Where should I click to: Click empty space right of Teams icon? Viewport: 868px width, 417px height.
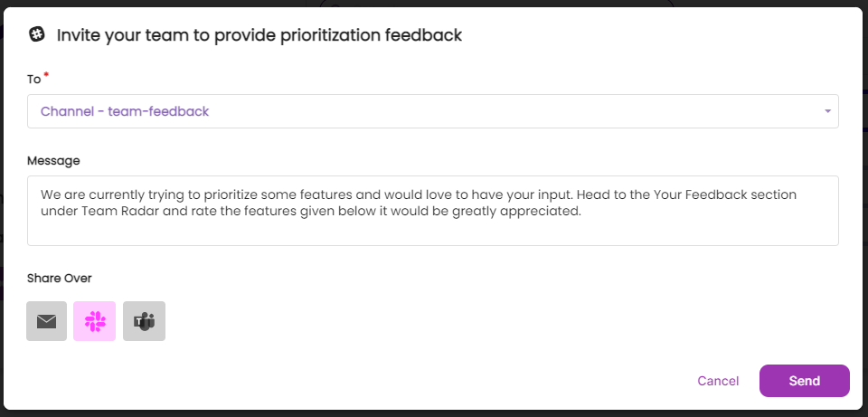388,321
